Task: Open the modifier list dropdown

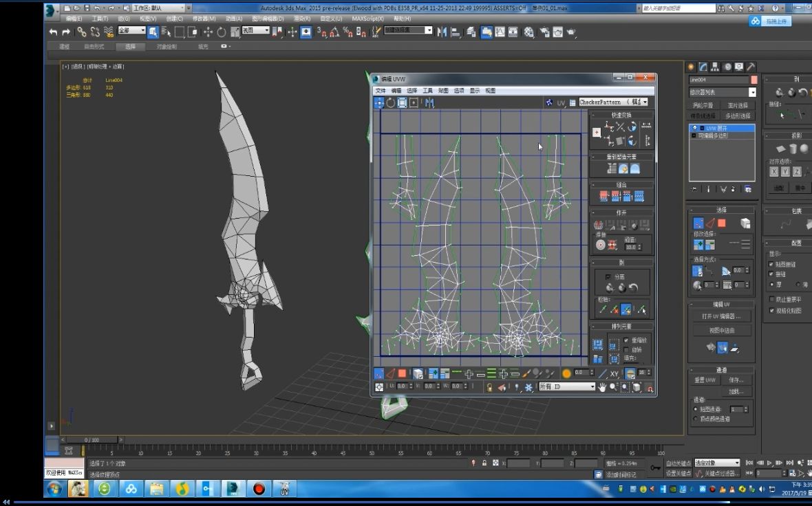Action: [752, 92]
